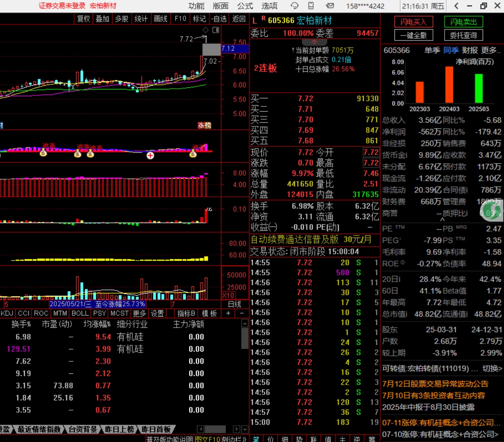The image size is (504, 442).
Task: Toggle the chart panel layout icon
Action: click(216, 30)
